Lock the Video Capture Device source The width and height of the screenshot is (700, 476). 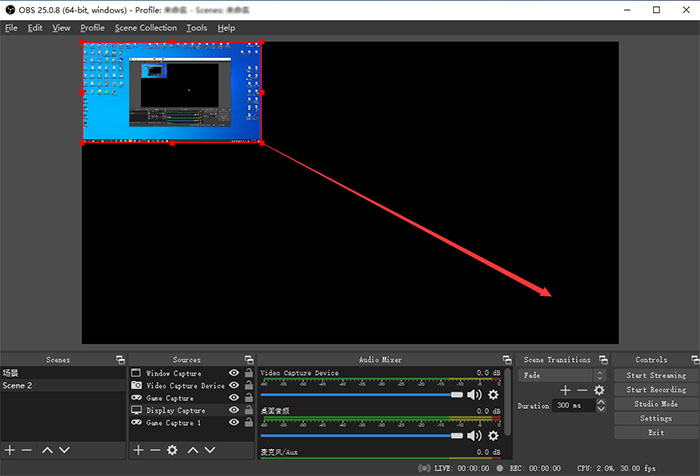tap(249, 385)
